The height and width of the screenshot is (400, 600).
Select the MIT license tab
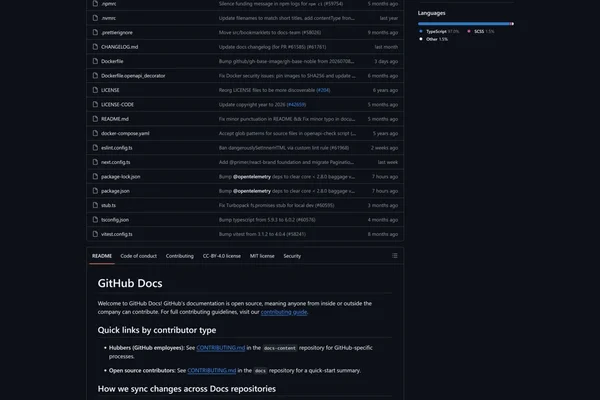pos(262,256)
